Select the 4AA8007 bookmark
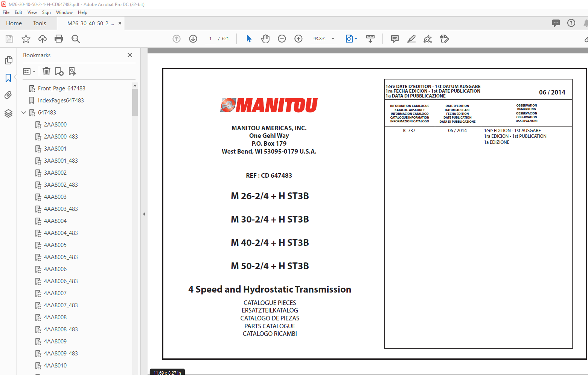 (x=55, y=293)
